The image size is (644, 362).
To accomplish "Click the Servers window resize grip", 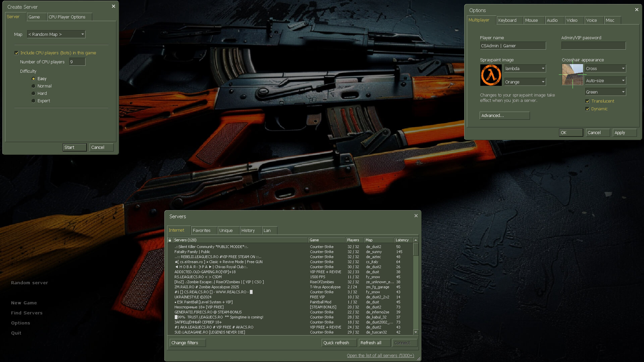I will tap(418, 359).
